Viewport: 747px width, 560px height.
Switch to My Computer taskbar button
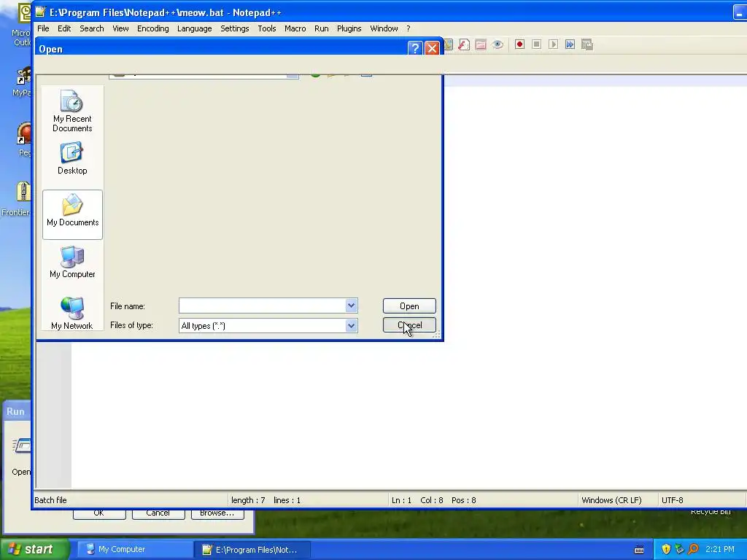point(134,549)
